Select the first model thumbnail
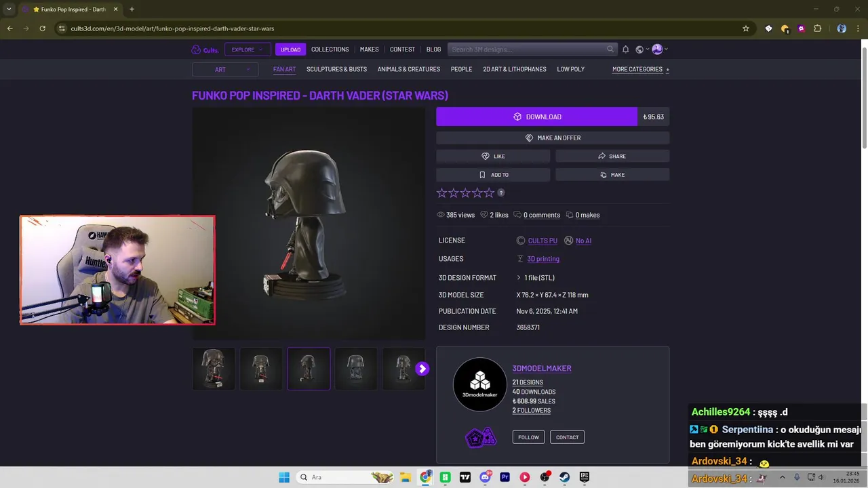 coord(214,369)
